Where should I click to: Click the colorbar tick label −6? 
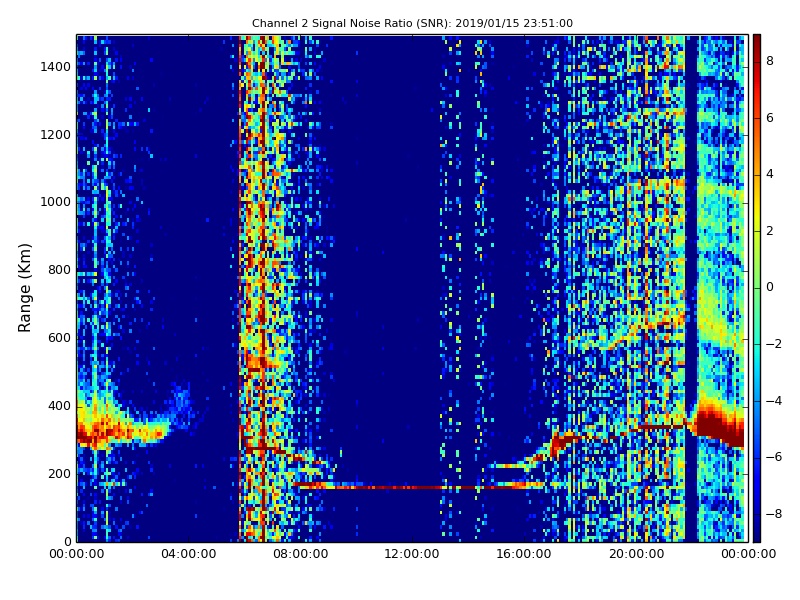click(x=774, y=457)
